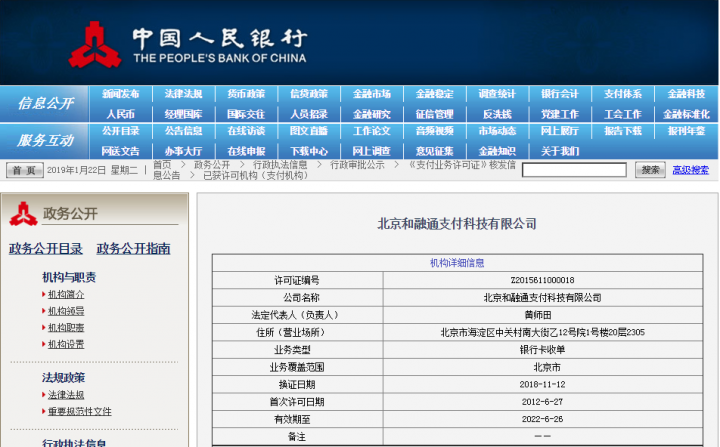Click the 银行卡收单 business type cell
The width and height of the screenshot is (720, 447).
click(542, 350)
